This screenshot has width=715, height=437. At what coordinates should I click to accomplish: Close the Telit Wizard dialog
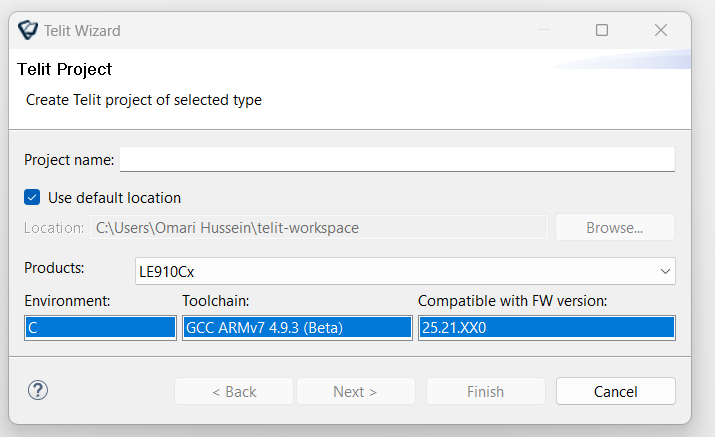coord(661,30)
